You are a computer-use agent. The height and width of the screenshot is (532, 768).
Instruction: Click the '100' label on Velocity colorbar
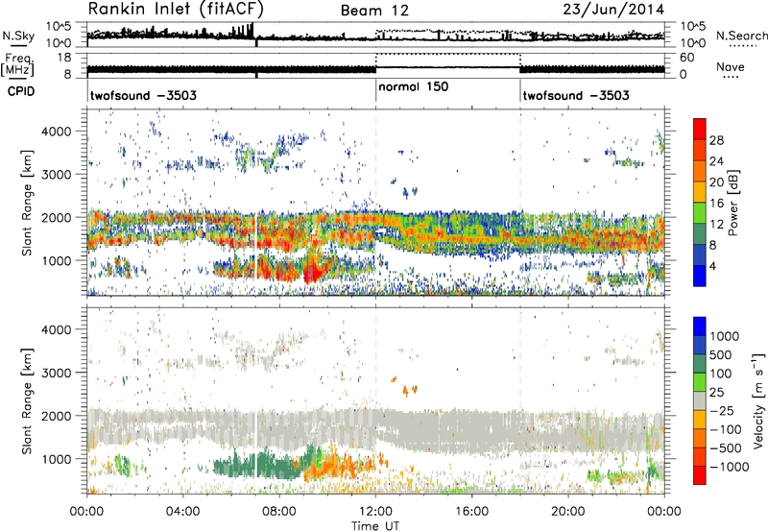pyautogui.click(x=721, y=374)
